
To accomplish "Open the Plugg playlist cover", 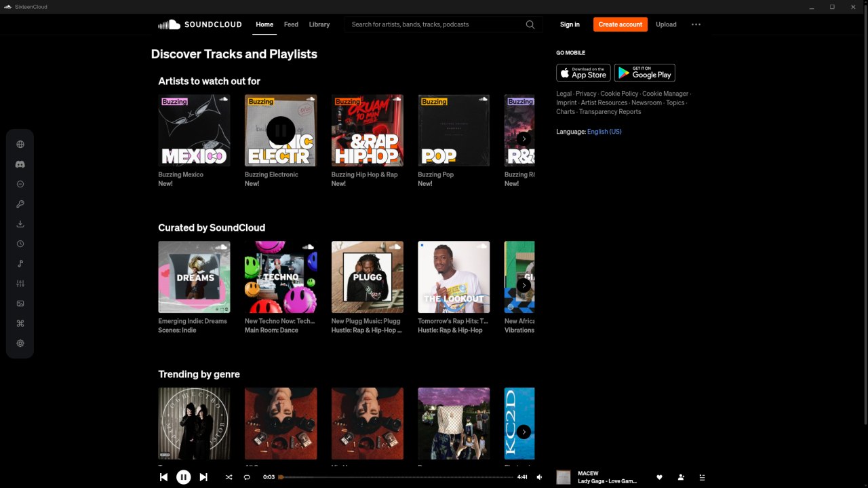I will pos(368,277).
